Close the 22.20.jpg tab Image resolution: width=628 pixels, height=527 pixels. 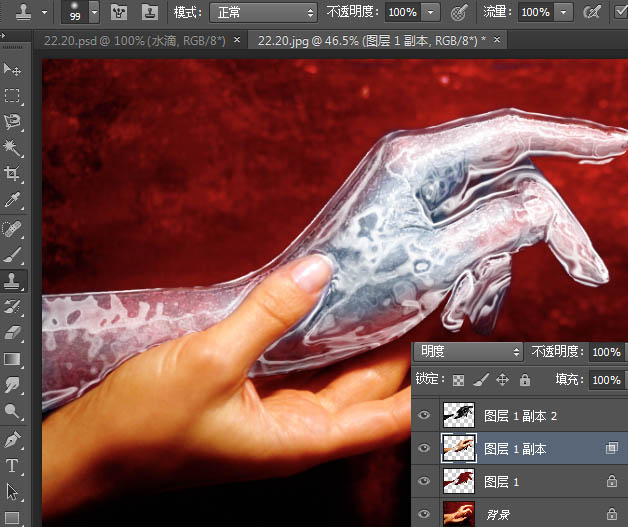[497, 40]
